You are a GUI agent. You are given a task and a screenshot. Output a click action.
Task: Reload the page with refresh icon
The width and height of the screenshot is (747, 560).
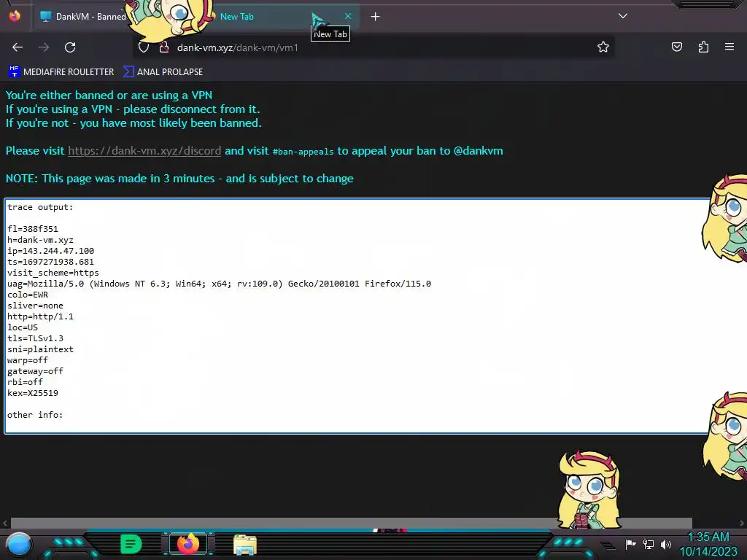(x=70, y=47)
